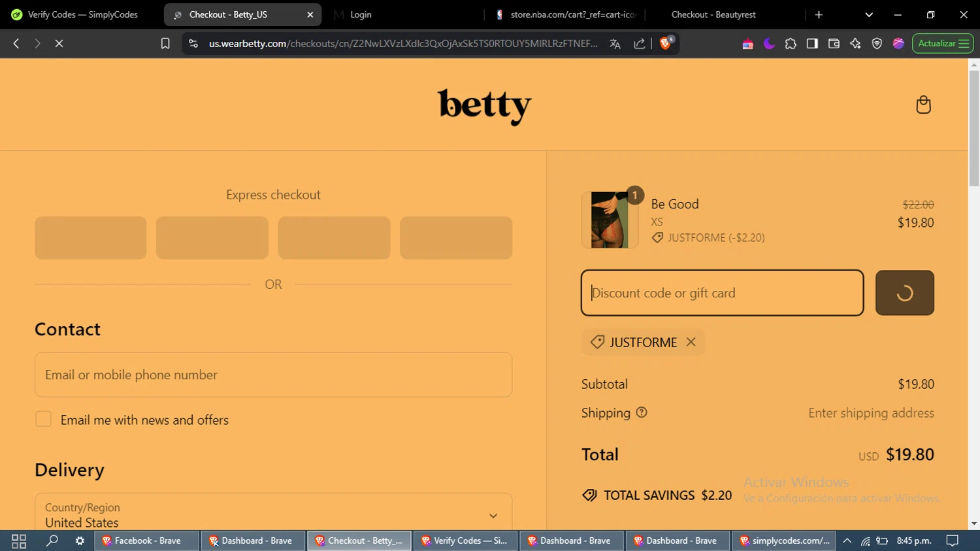Focus the discount code or gift card field
The height and width of the screenshot is (551, 980).
click(x=722, y=293)
